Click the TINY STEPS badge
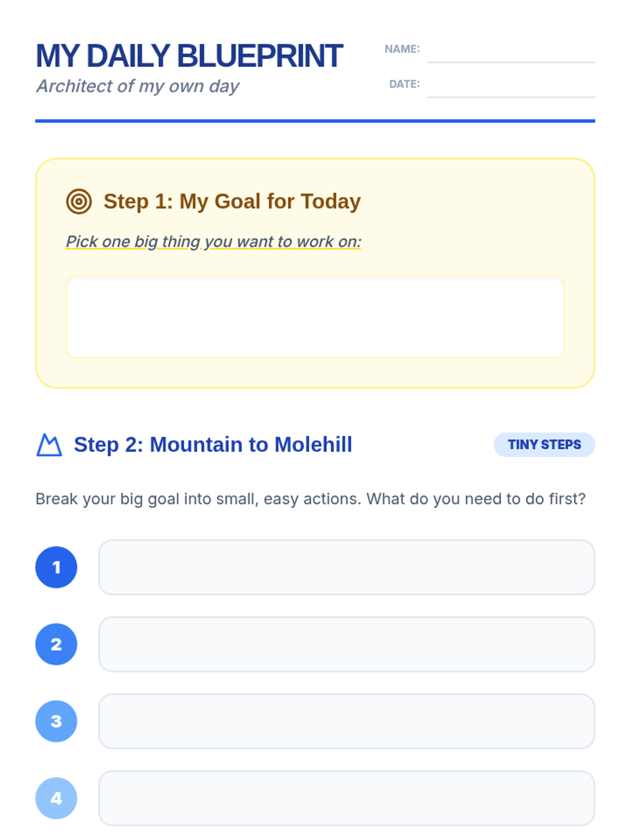 click(x=544, y=445)
